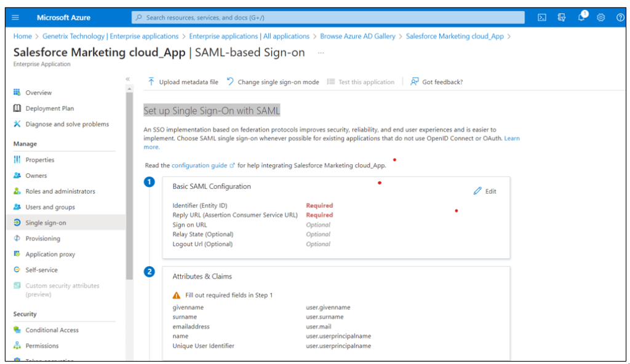Click the Provisioning icon
Image resolution: width=630 pixels, height=364 pixels.
click(x=17, y=238)
